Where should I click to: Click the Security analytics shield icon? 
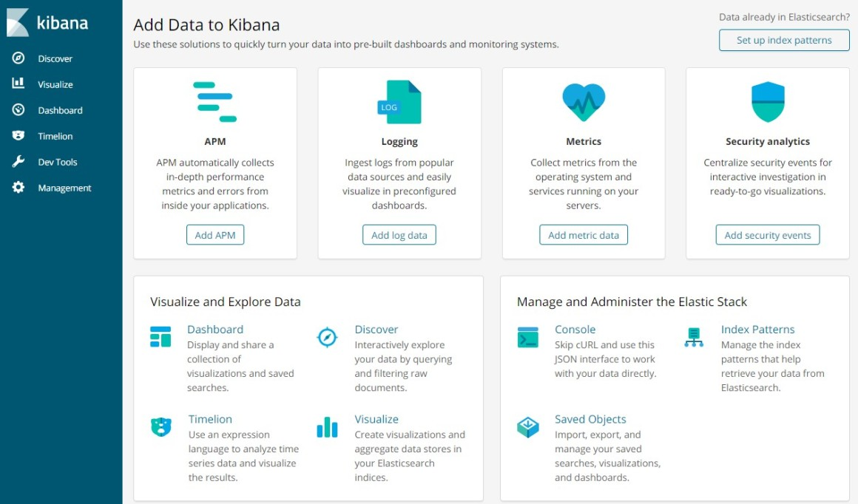pos(768,102)
